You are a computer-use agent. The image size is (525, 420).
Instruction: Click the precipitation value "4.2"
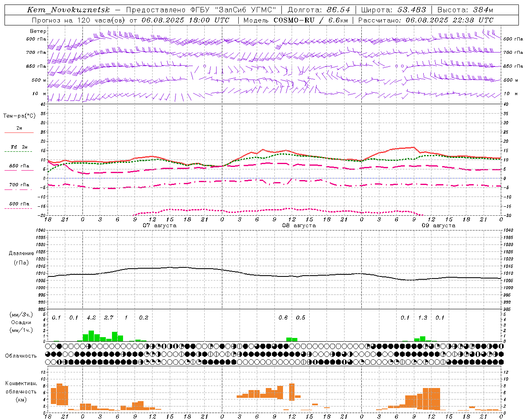point(91,318)
